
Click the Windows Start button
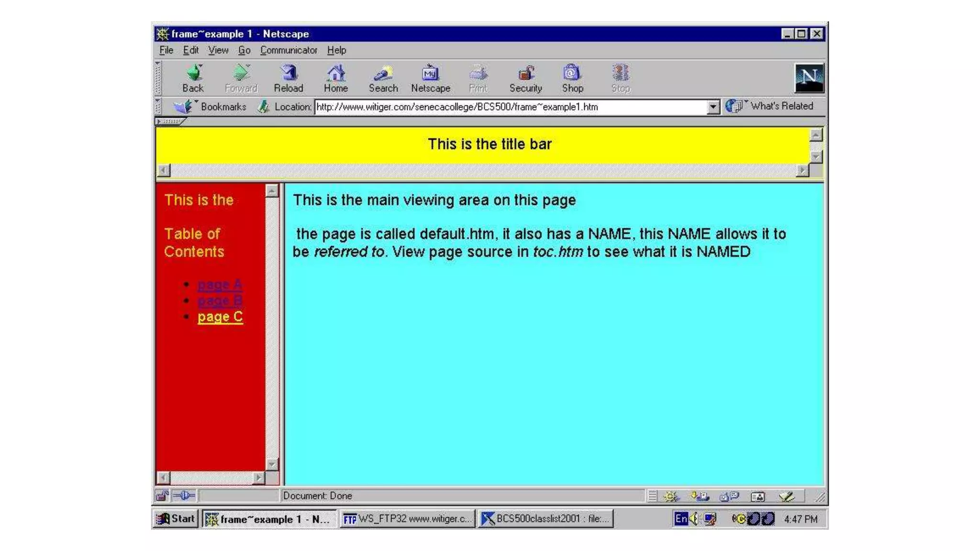176,519
